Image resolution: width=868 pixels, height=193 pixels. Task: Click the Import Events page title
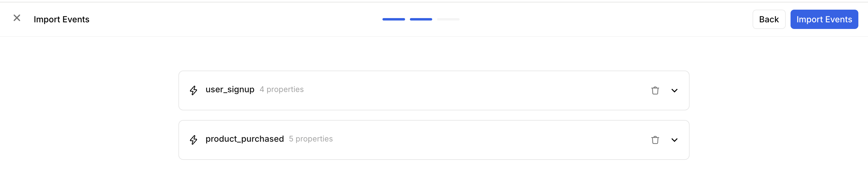coord(61,19)
